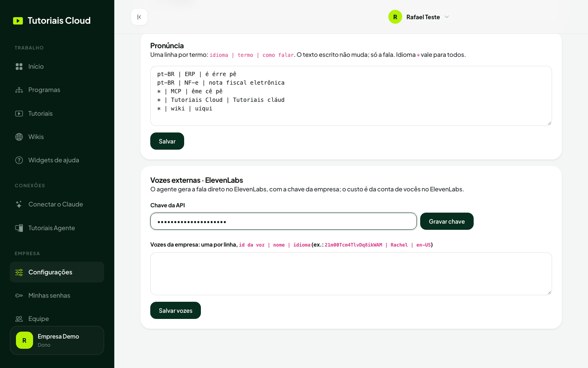Click the Wikis globe icon

[x=19, y=137]
